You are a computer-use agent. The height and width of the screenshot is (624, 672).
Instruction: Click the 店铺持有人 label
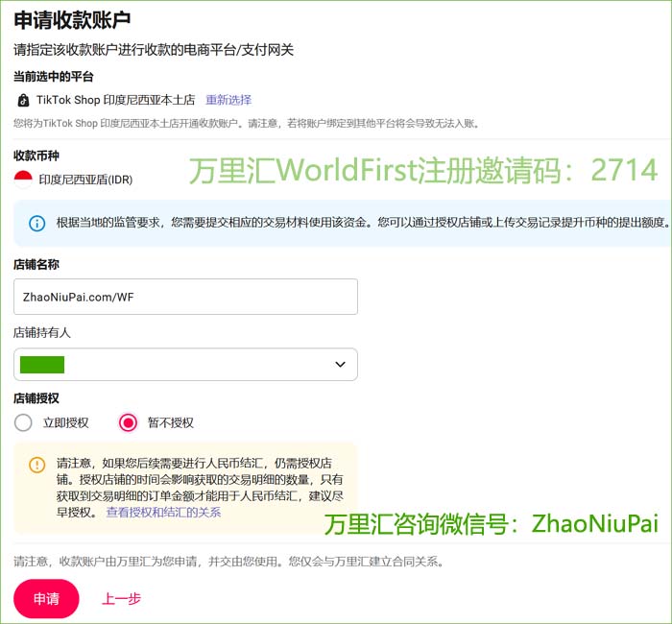(x=41, y=332)
